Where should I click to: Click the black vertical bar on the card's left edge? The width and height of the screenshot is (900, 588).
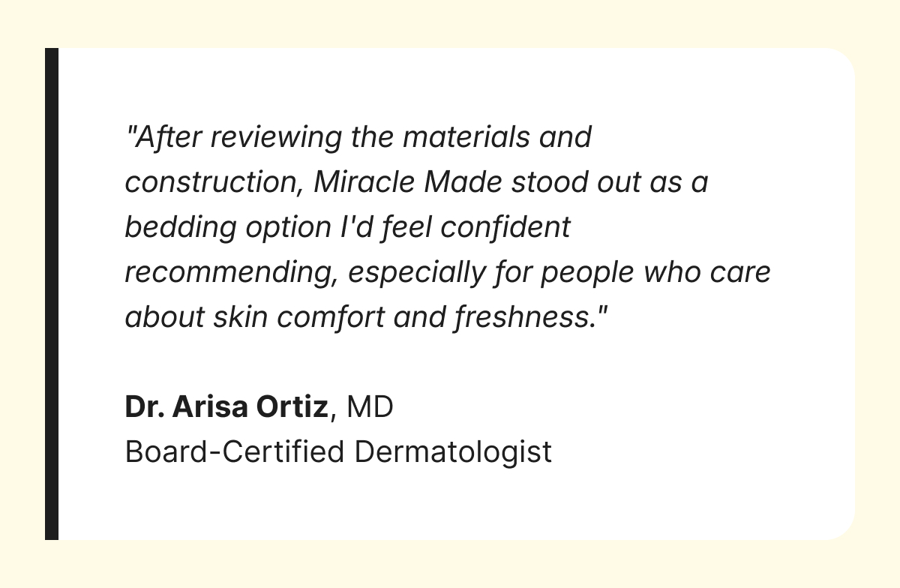click(x=52, y=293)
